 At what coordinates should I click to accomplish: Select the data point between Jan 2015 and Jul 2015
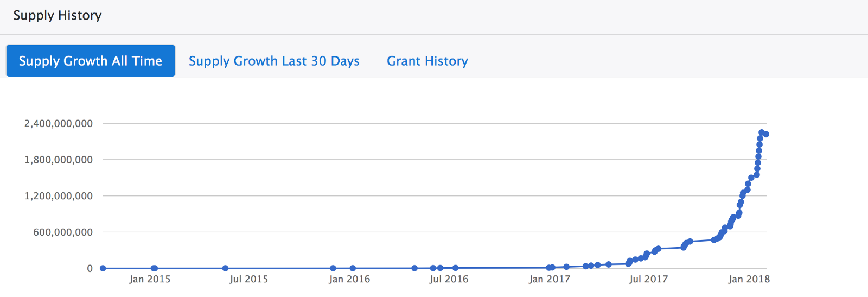coord(225,268)
